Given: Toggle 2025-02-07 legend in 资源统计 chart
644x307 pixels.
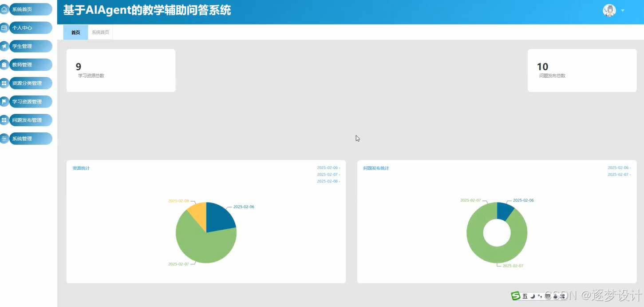Looking at the screenshot, I should point(328,175).
